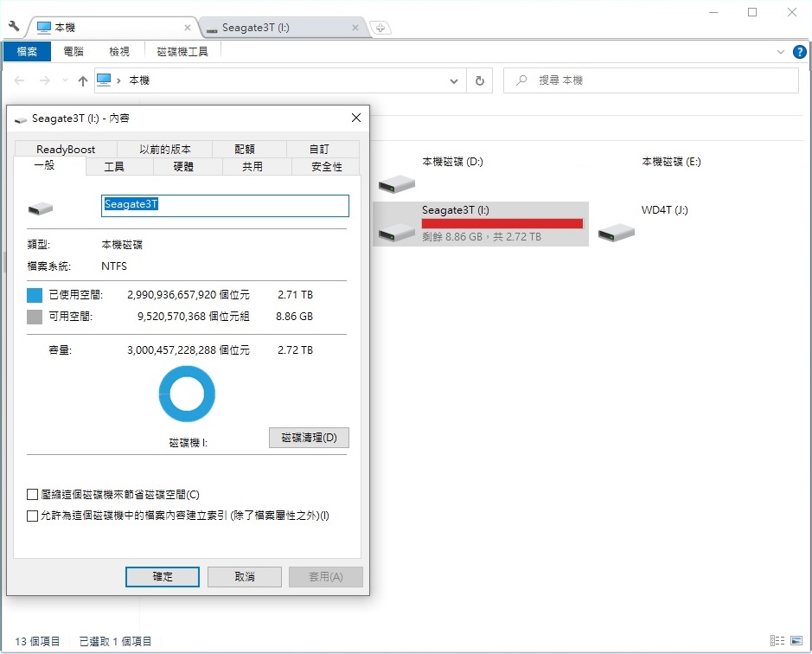
Task: Click 已選取 1 個項目 in status bar
Action: [115, 642]
